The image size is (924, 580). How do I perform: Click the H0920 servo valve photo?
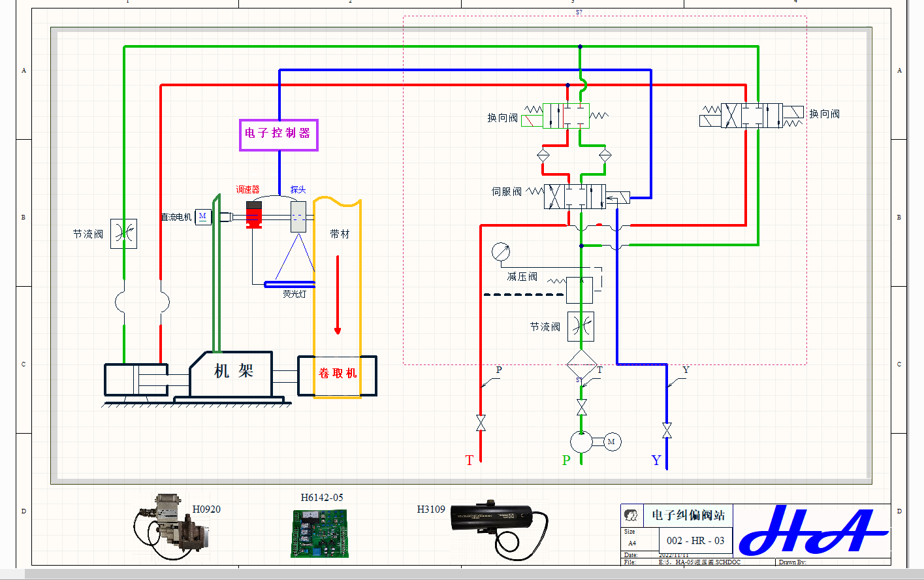171,527
